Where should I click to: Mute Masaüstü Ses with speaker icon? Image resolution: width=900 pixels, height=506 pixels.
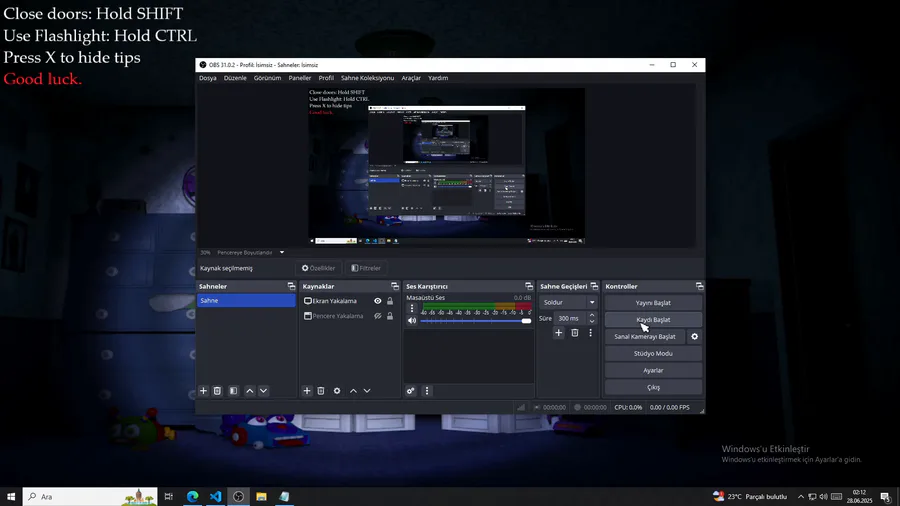[412, 321]
